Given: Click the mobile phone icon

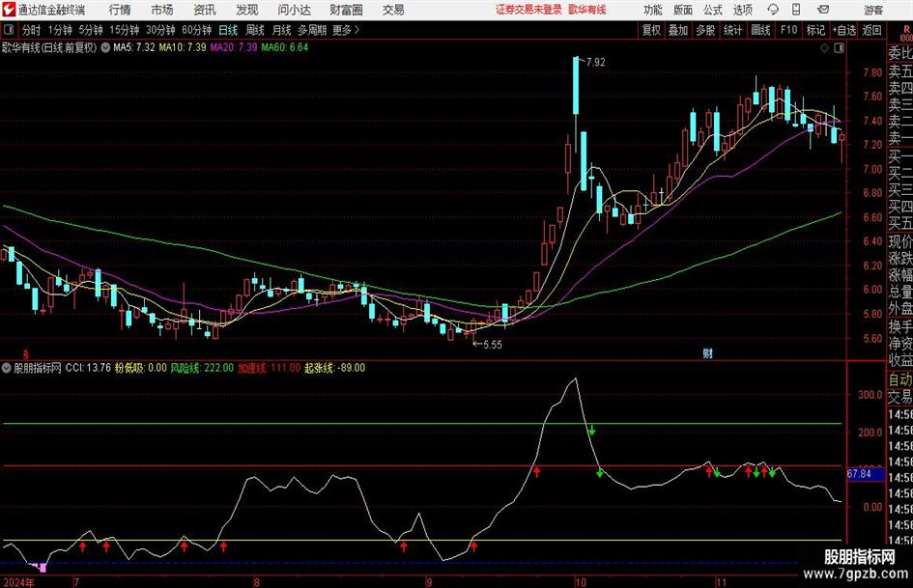Looking at the screenshot, I should [796, 10].
